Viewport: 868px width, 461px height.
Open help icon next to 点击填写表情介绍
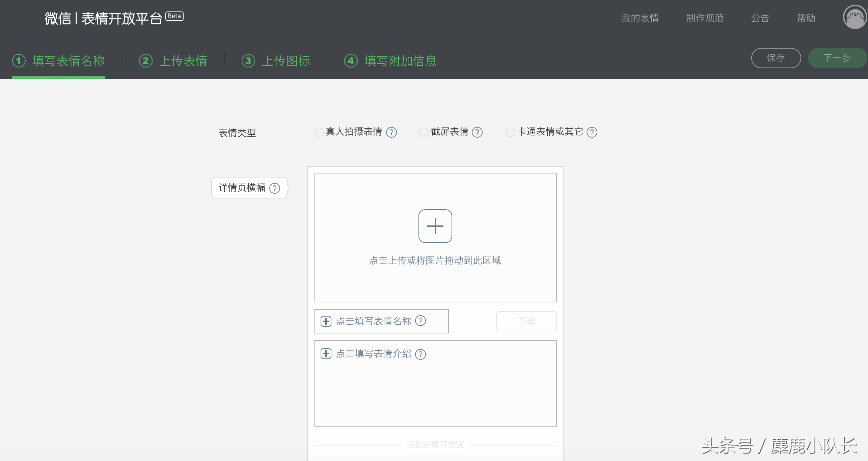pos(421,354)
